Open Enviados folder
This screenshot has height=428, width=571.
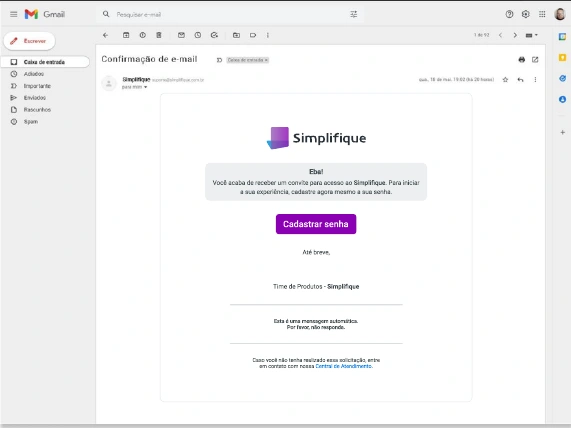(35, 98)
